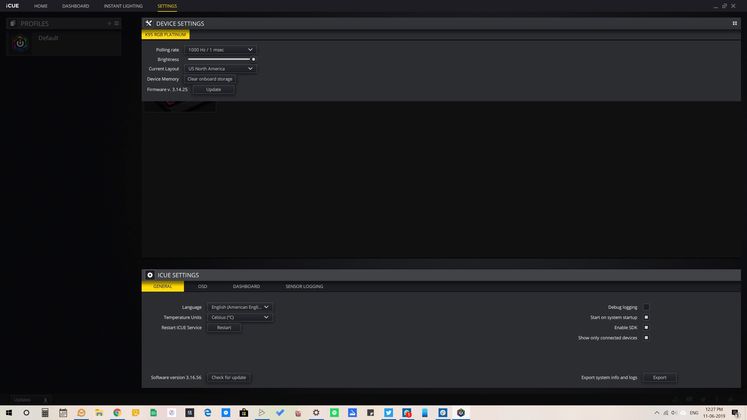Export system info and logs

click(659, 378)
